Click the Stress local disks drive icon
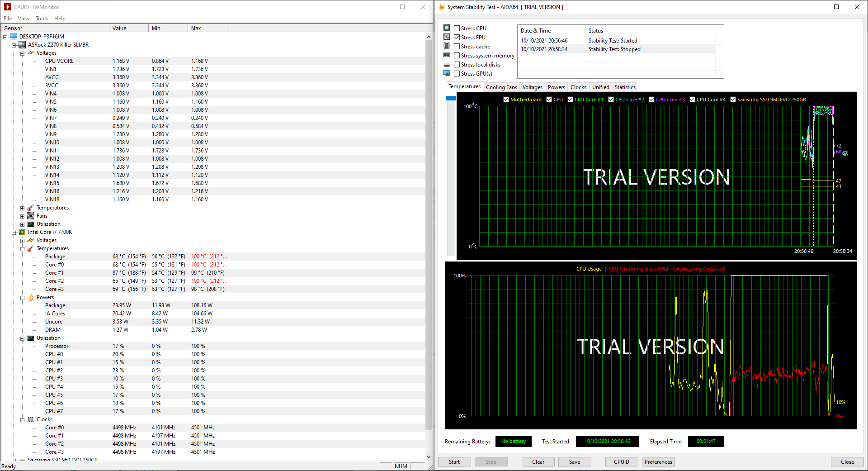 (447, 65)
